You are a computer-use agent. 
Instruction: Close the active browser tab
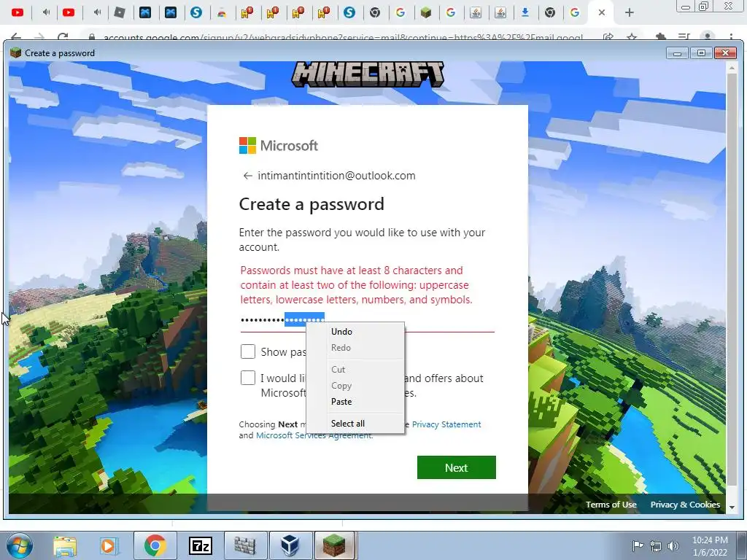tap(602, 12)
